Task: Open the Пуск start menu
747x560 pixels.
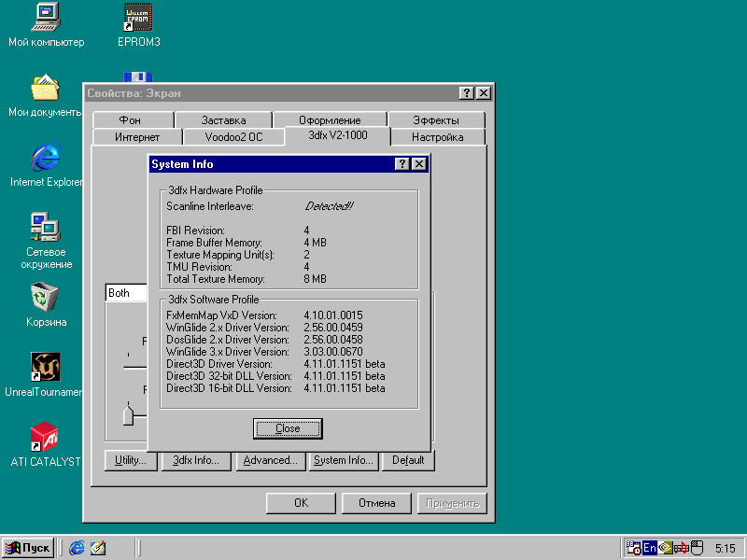Action: point(28,548)
